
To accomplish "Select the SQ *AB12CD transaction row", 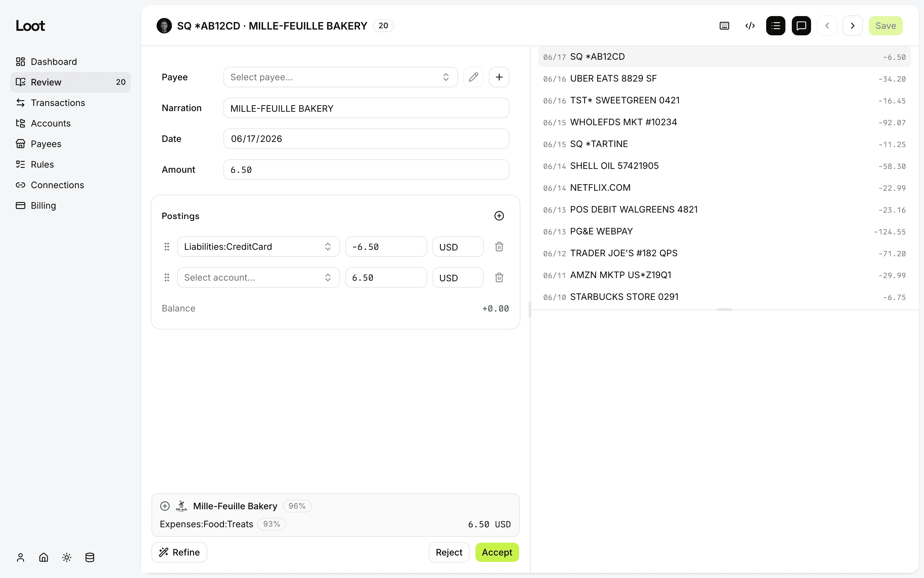I will [x=724, y=57].
